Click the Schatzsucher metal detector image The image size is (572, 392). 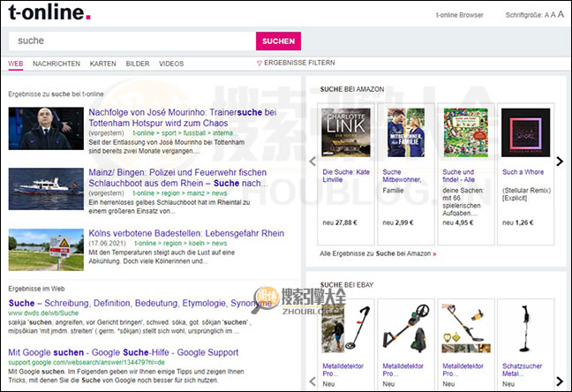(x=525, y=328)
